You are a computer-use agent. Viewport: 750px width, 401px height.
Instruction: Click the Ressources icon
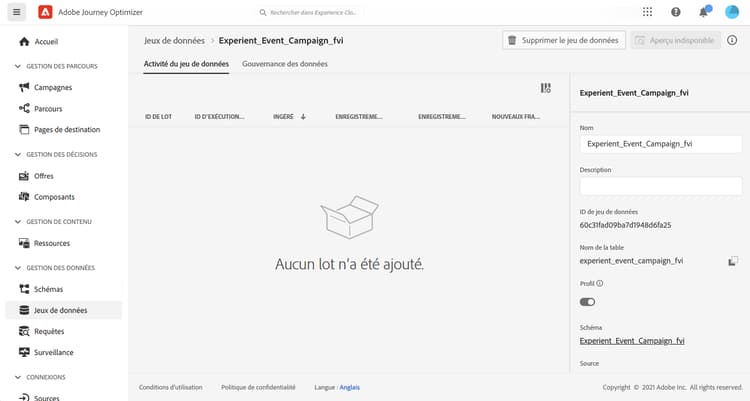[x=24, y=243]
